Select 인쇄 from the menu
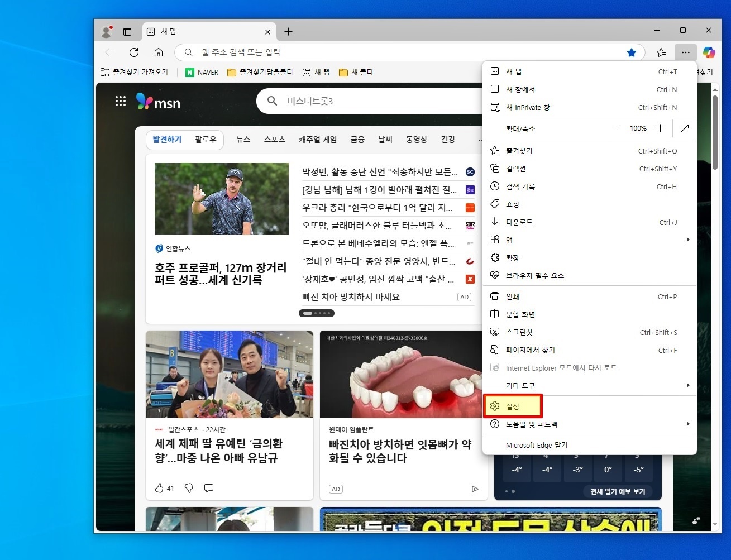The height and width of the screenshot is (560, 731). click(590, 296)
